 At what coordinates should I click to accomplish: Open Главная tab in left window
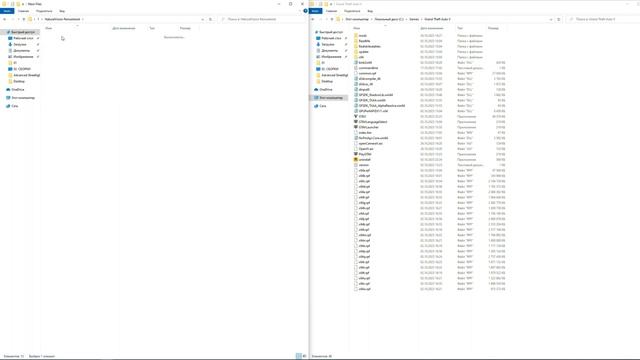coord(23,11)
